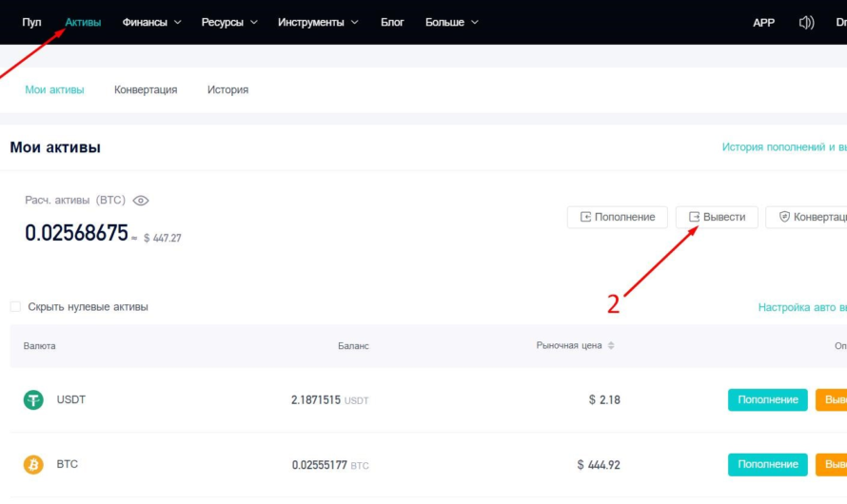This screenshot has width=847, height=504.
Task: Click APP in the top navigation
Action: tap(763, 23)
